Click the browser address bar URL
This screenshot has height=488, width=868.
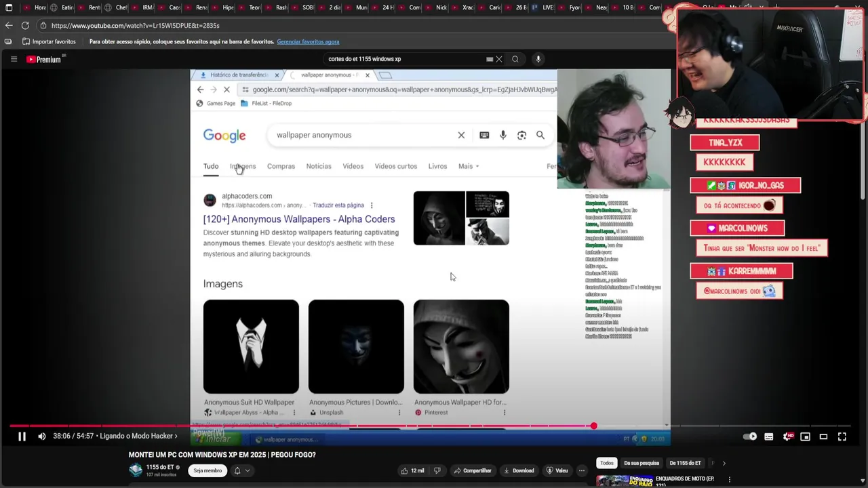pyautogui.click(x=135, y=26)
